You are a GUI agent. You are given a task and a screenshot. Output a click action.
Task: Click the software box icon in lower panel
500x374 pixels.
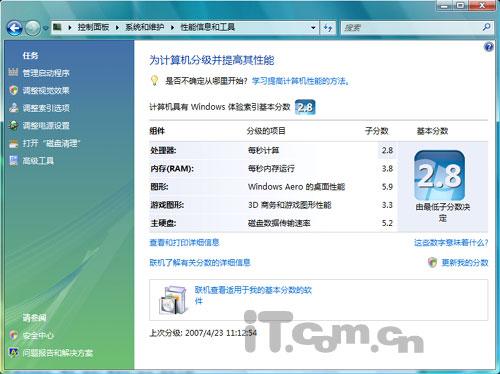[172, 300]
